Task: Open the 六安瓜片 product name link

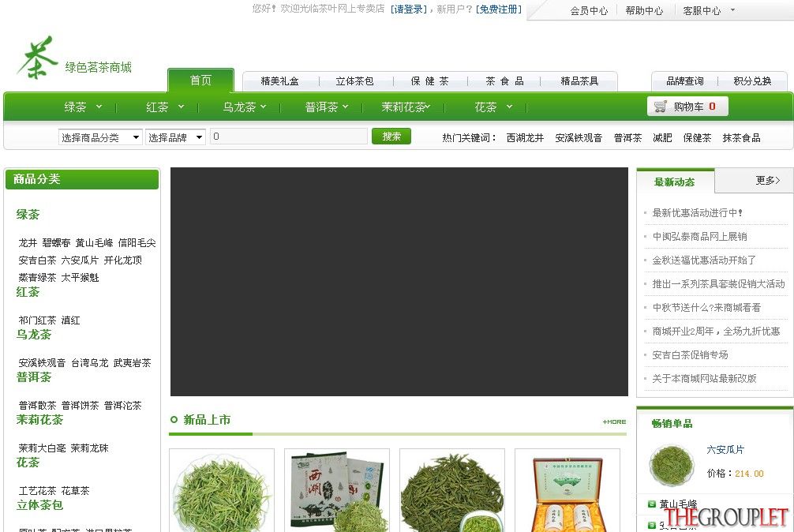Action: (725, 449)
